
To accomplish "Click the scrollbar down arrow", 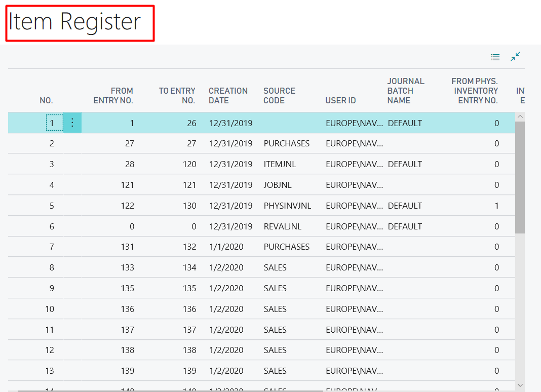I will (520, 385).
